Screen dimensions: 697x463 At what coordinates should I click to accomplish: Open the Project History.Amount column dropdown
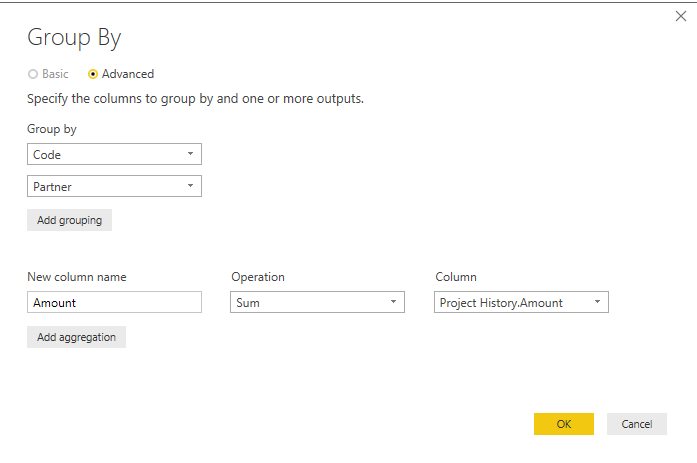pos(521,302)
